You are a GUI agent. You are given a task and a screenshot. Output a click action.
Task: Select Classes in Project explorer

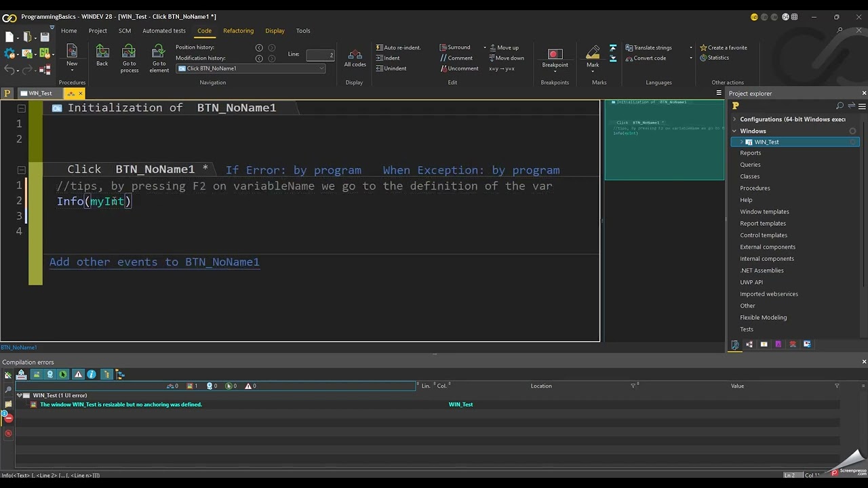[x=749, y=176]
